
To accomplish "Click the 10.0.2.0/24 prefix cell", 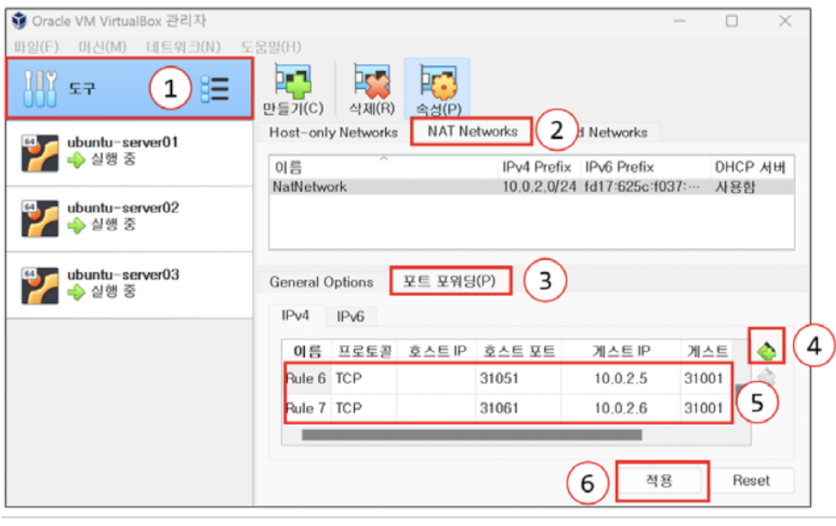I will click(x=539, y=187).
